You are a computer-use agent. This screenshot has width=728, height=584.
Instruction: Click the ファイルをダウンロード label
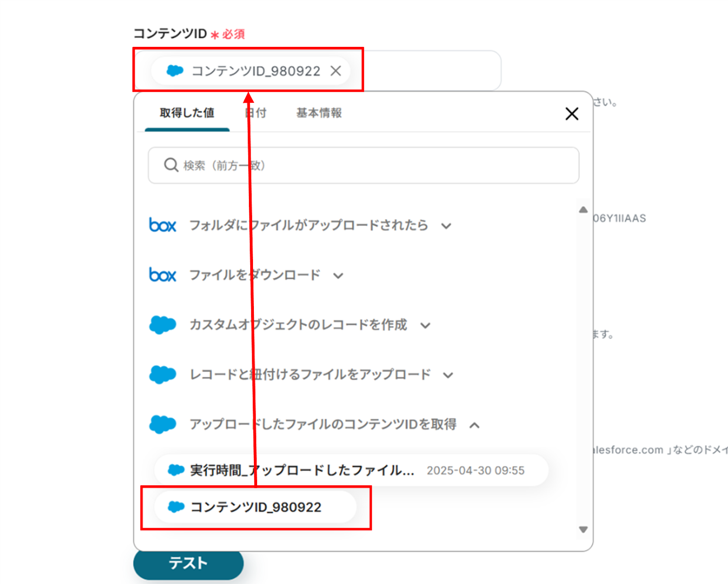[x=255, y=275]
